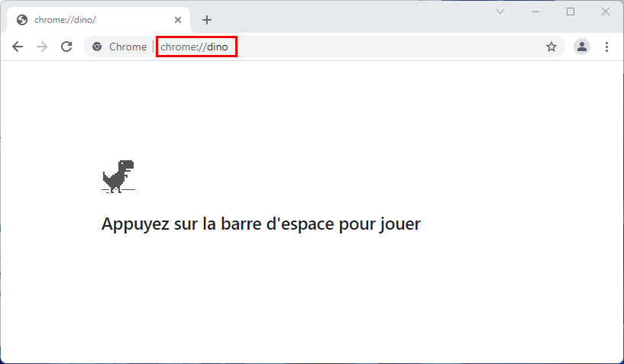Click the globe favicon on the tab
This screenshot has height=364, width=624.
pyautogui.click(x=22, y=20)
